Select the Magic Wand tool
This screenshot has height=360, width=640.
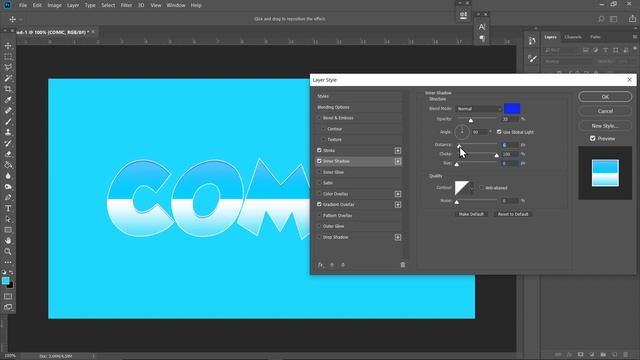[8, 78]
